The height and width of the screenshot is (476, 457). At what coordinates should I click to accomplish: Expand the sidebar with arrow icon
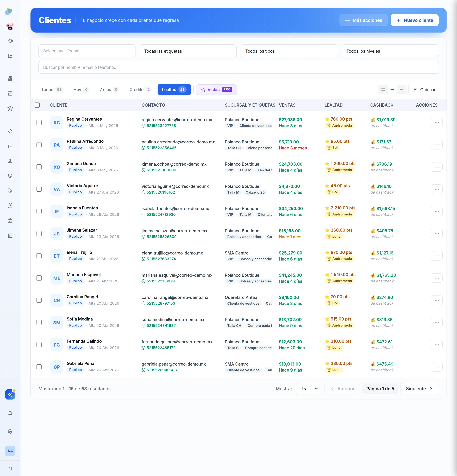[10, 468]
